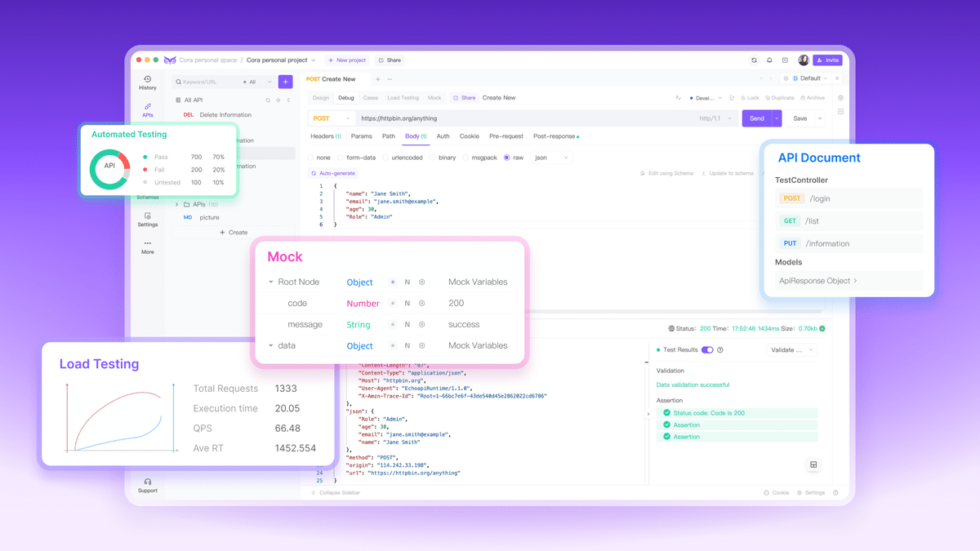980x551 pixels.
Task: Click the Invite button at top right
Action: [x=827, y=60]
